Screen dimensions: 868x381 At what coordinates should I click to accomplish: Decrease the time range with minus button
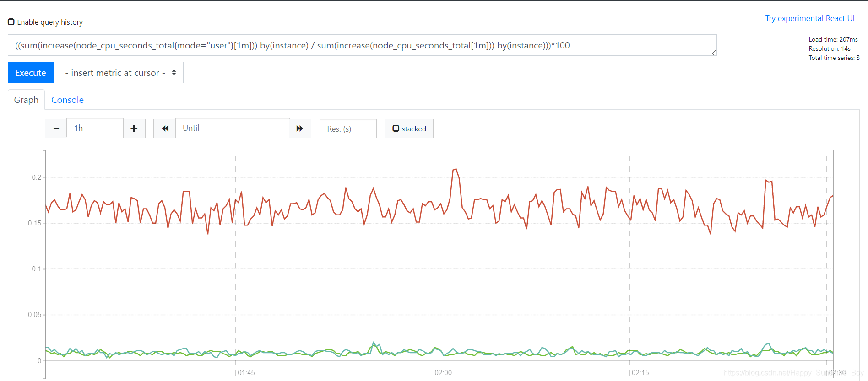click(56, 129)
